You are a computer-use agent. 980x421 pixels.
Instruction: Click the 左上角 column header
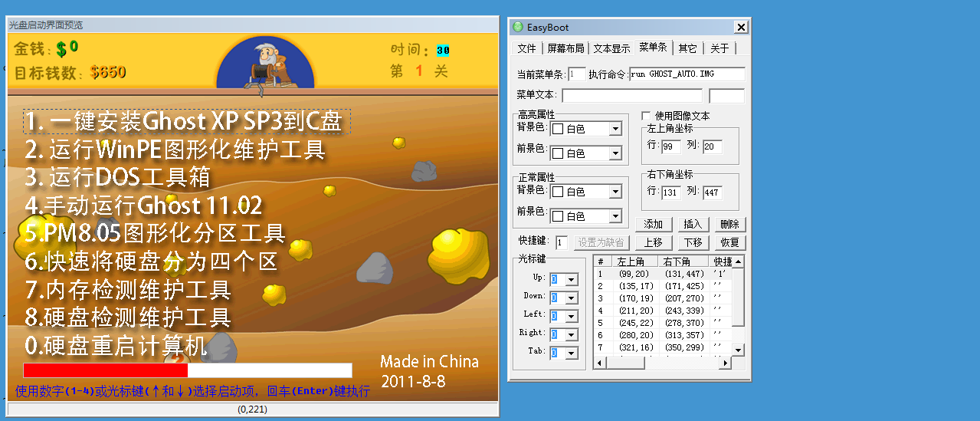tap(635, 261)
